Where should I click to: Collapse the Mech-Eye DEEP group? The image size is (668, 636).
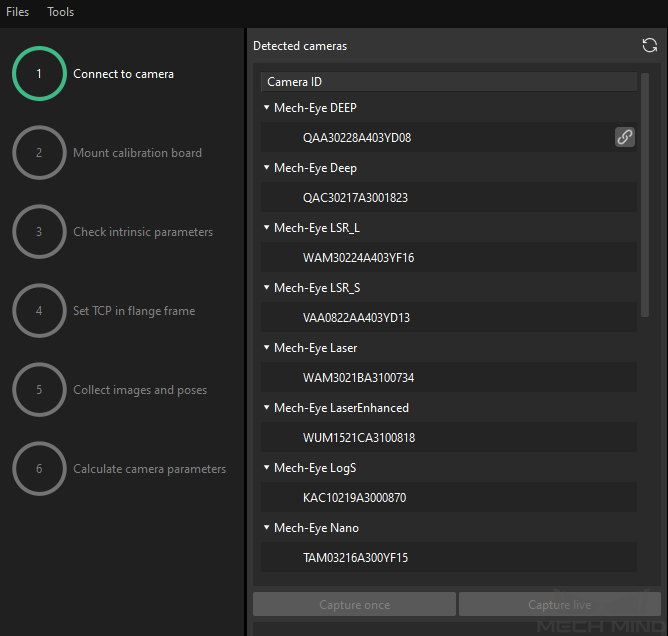(267, 108)
